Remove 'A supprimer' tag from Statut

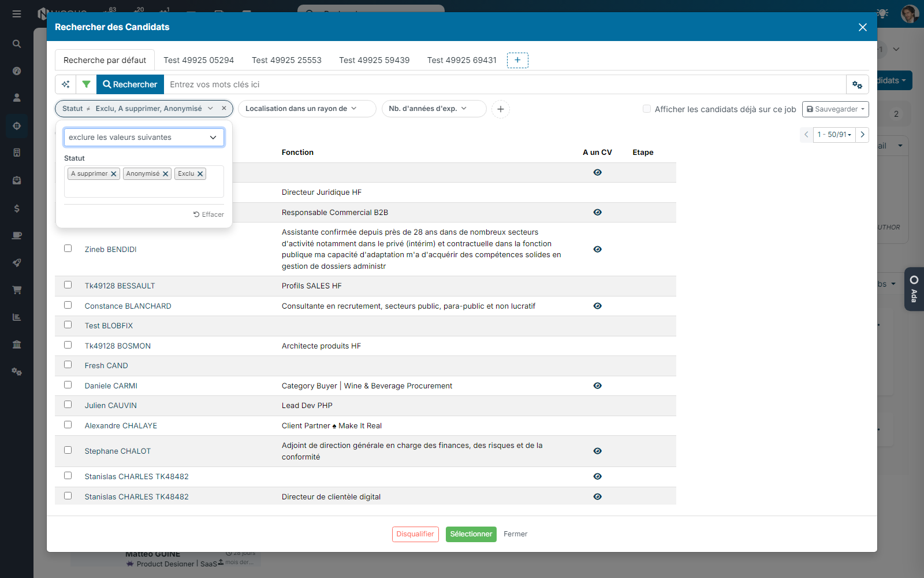pyautogui.click(x=114, y=174)
